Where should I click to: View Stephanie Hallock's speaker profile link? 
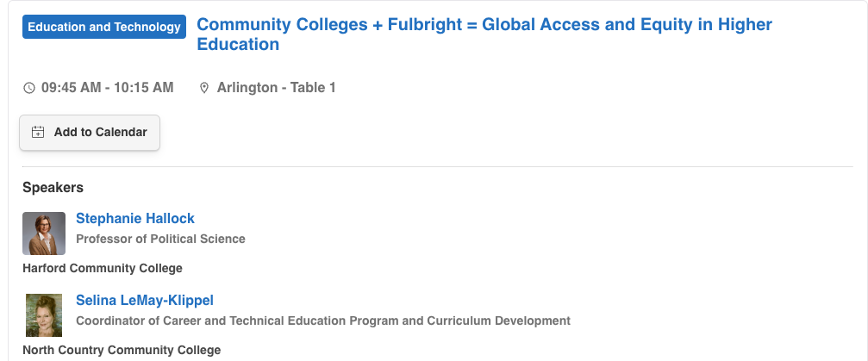(135, 218)
